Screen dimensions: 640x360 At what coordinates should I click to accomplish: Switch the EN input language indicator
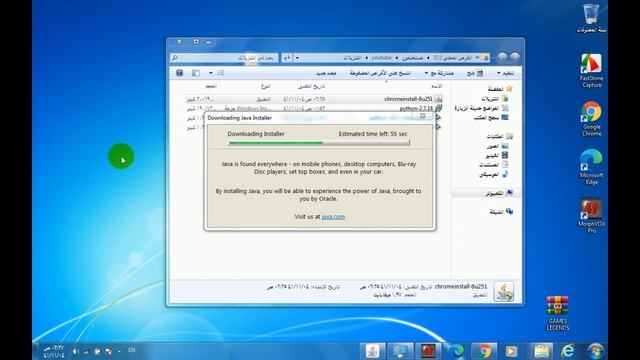(x=131, y=350)
